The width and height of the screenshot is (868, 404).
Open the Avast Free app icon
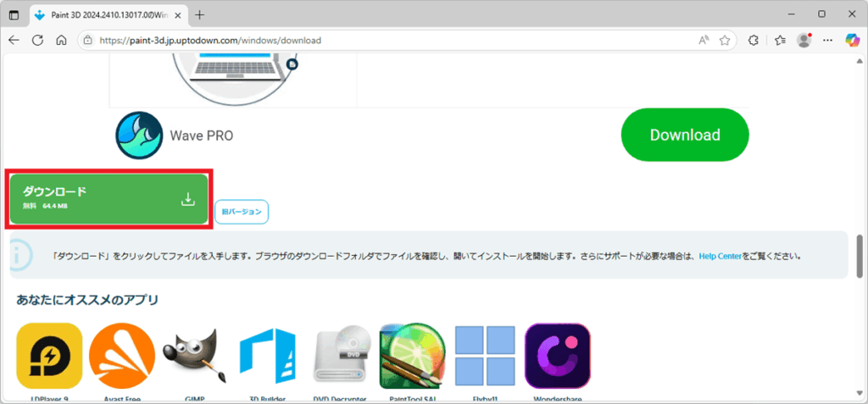click(122, 356)
